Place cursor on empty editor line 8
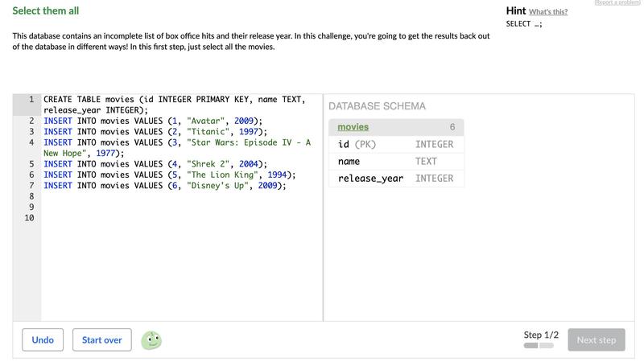The height and width of the screenshot is (362, 644). pos(182,196)
